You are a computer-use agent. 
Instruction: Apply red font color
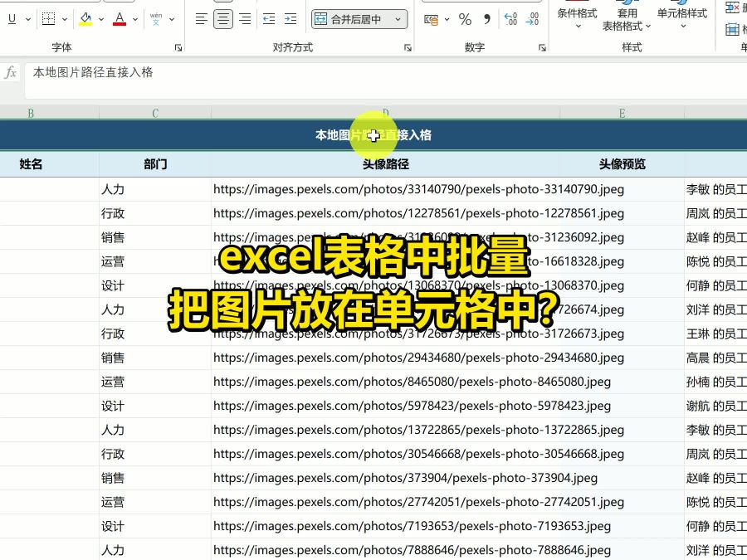[120, 19]
